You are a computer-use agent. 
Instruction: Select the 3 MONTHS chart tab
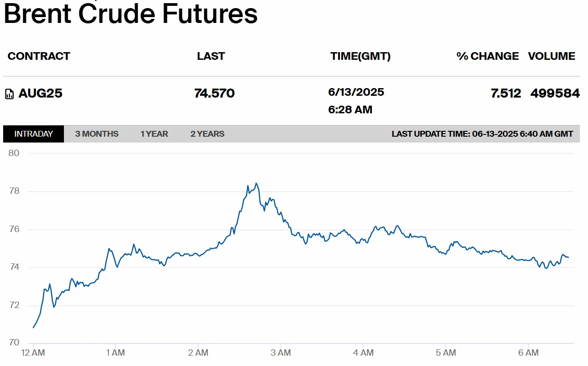tap(97, 134)
